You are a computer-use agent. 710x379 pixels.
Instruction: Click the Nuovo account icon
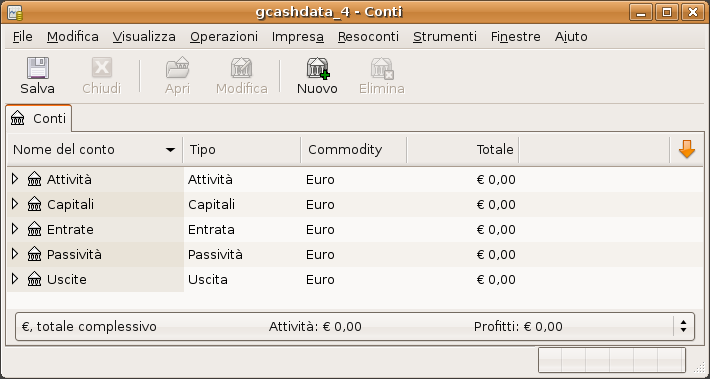point(318,68)
